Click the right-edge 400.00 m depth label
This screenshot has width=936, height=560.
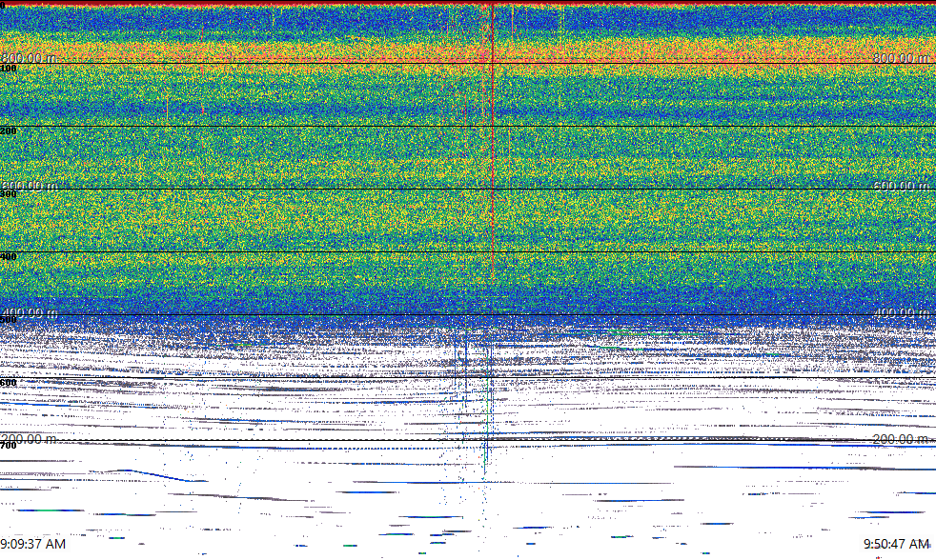pyautogui.click(x=902, y=312)
